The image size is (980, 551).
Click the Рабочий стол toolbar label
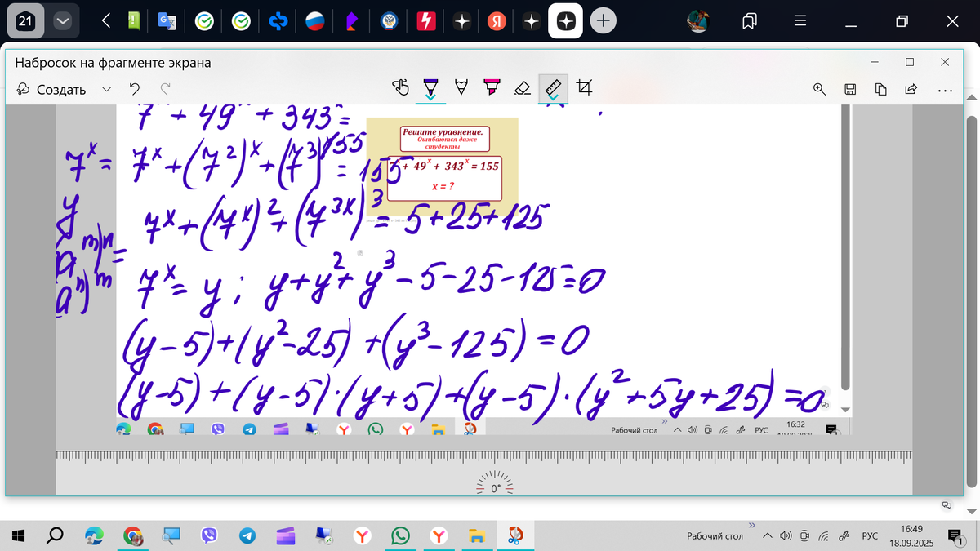[x=715, y=536]
